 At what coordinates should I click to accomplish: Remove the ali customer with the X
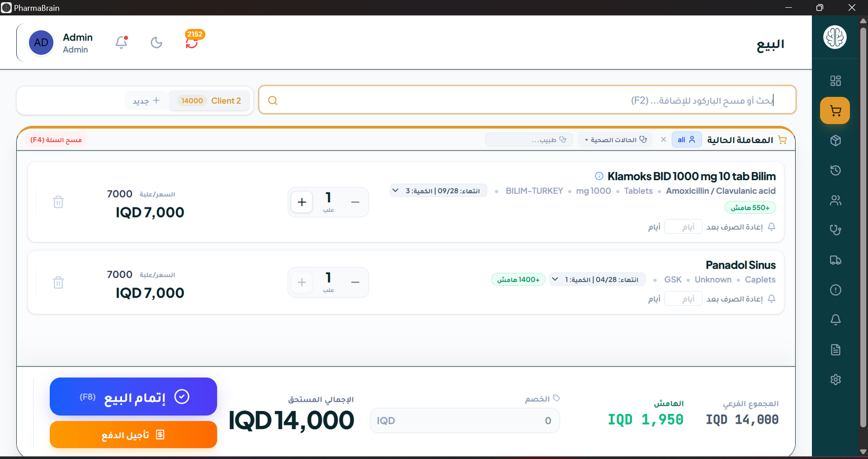664,139
